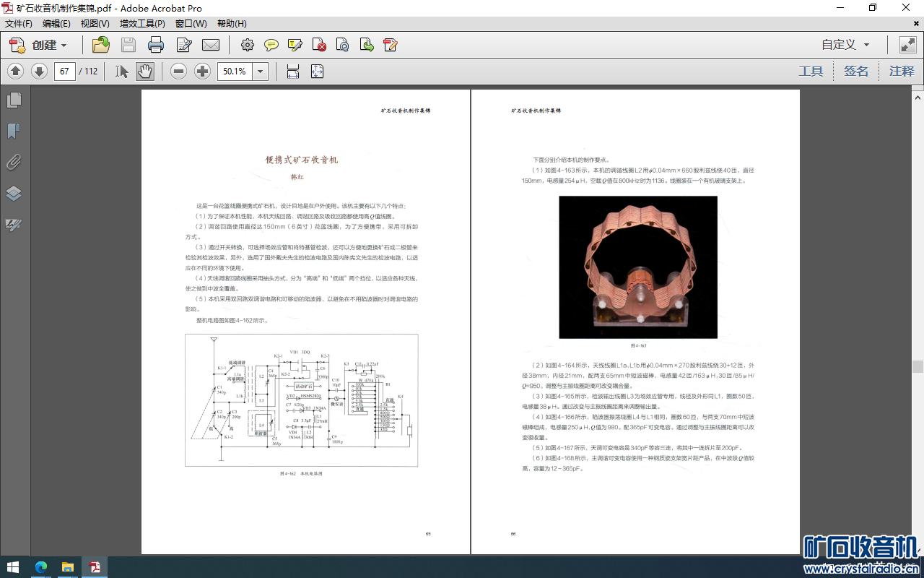Open the 工具 (Tools) pane
This screenshot has width=924, height=578.
coord(811,71)
